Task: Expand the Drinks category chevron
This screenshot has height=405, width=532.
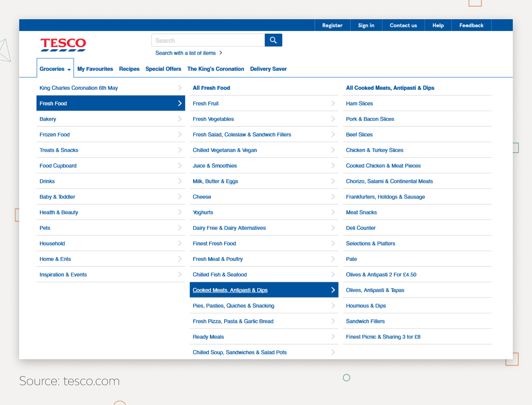Action: point(180,181)
